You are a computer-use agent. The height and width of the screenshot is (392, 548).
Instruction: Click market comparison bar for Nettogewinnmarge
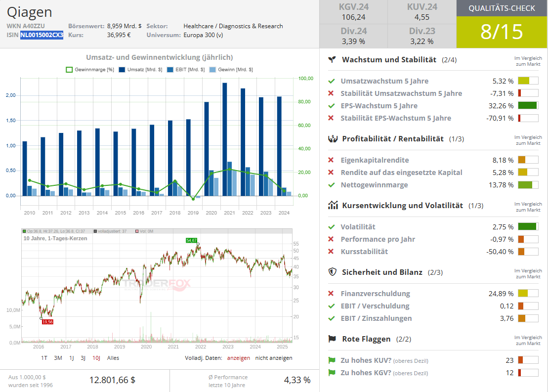(528, 185)
